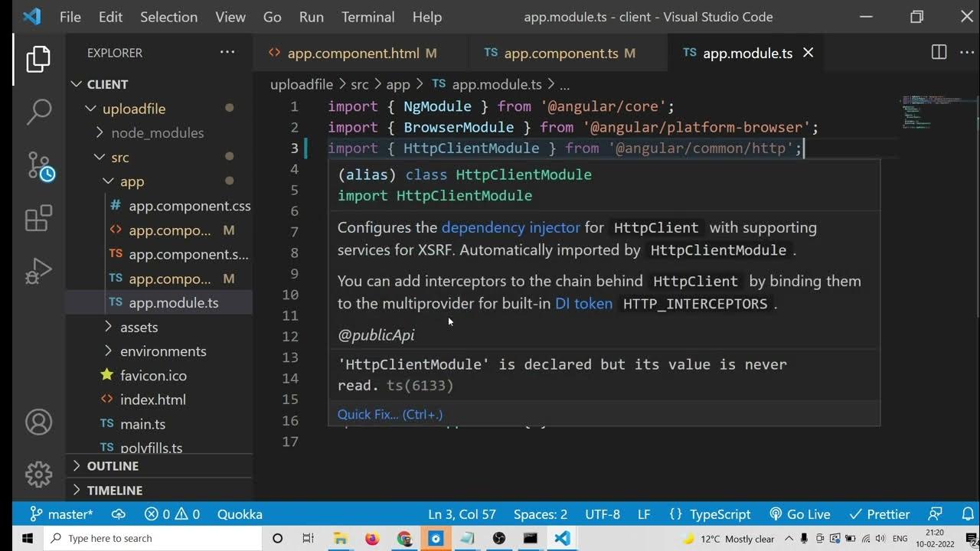
Task: Click the minimap code overview
Action: tap(919, 112)
